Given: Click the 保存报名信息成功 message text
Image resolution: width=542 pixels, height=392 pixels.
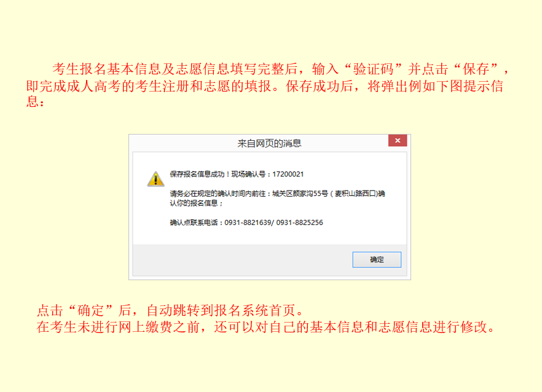Looking at the screenshot, I should click(x=197, y=174).
